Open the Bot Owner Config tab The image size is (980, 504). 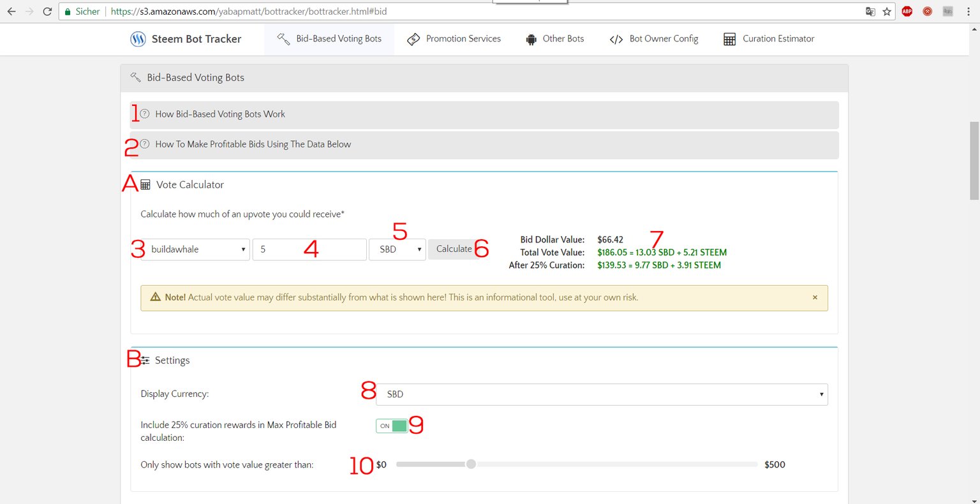click(x=654, y=39)
